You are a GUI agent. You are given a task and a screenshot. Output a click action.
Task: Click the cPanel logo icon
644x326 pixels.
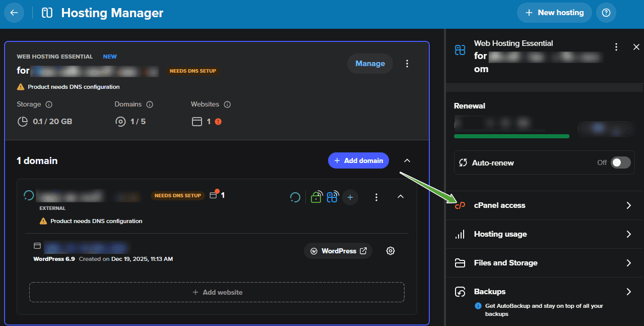460,205
